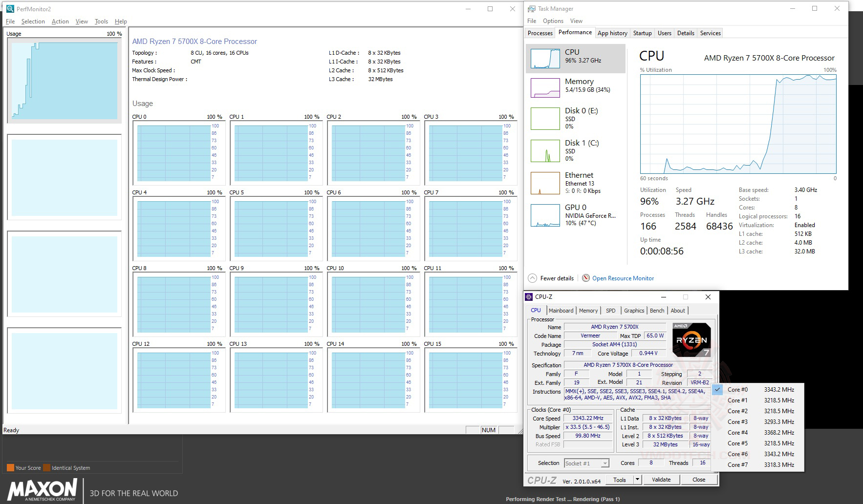Select the CPU mini graph in Task Manager sidebar
863x504 pixels.
point(545,59)
